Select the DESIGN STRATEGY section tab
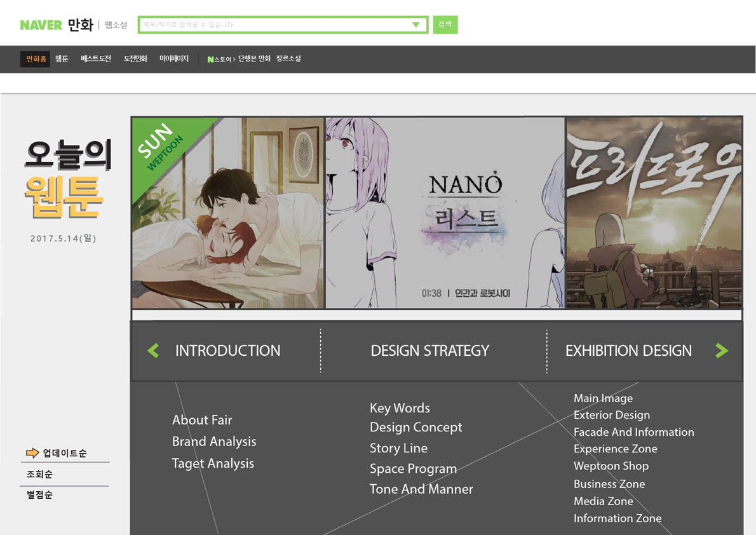The image size is (756, 535). click(430, 350)
